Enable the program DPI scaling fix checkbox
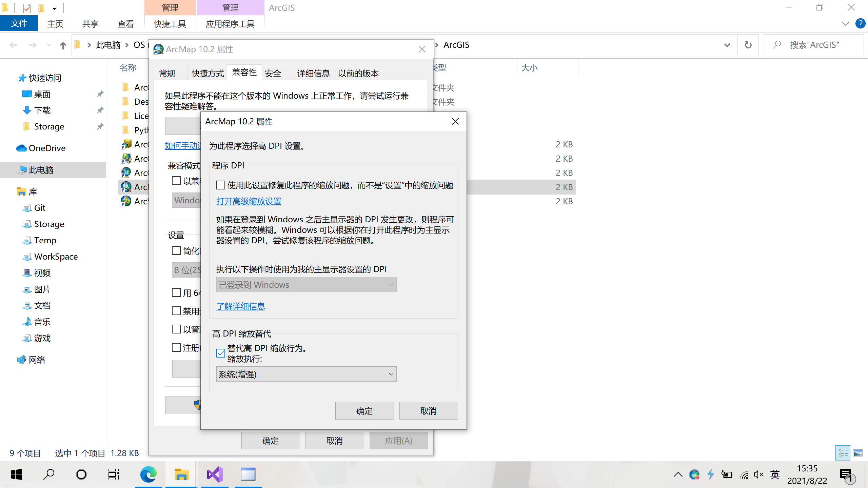Image resolution: width=868 pixels, height=488 pixels. [221, 185]
